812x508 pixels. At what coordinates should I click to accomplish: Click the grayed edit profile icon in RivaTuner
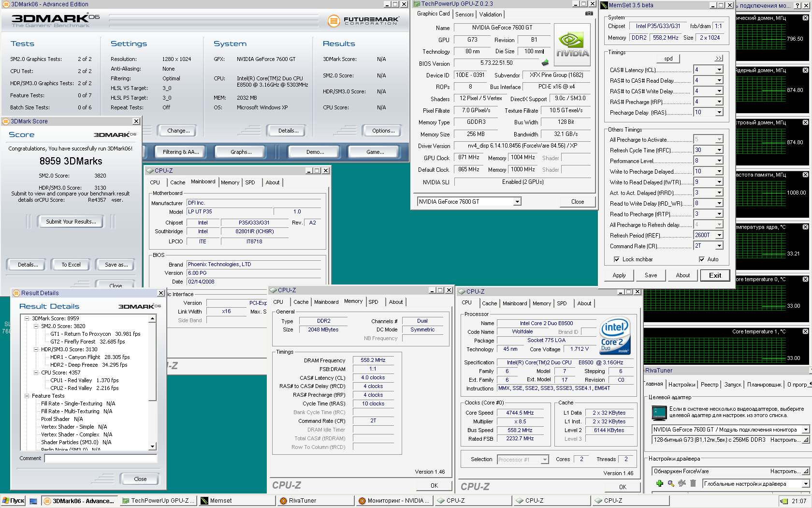coord(682,483)
